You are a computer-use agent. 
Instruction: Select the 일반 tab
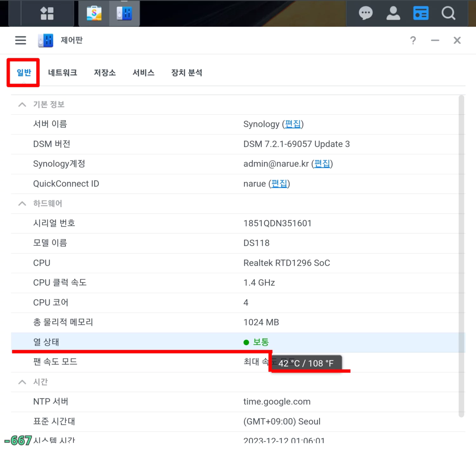coord(24,73)
